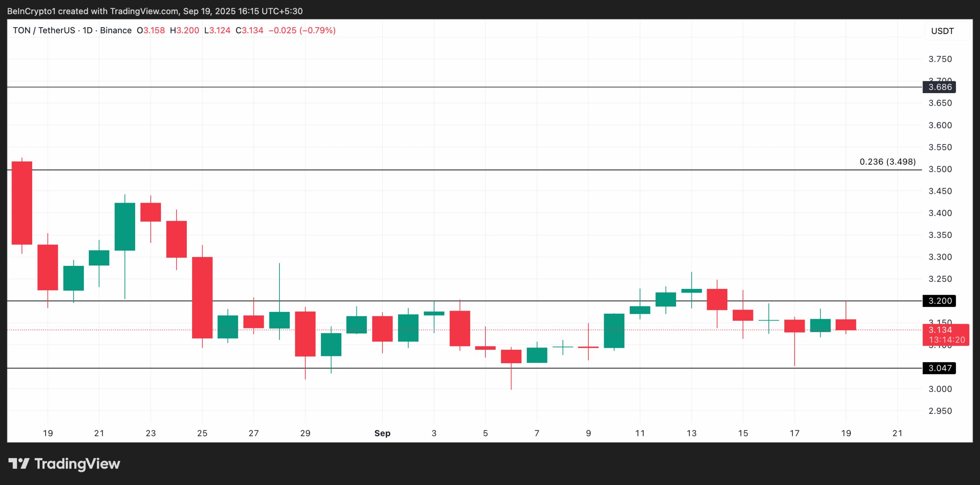Click the latest red candle on Sep 19

coord(846,324)
